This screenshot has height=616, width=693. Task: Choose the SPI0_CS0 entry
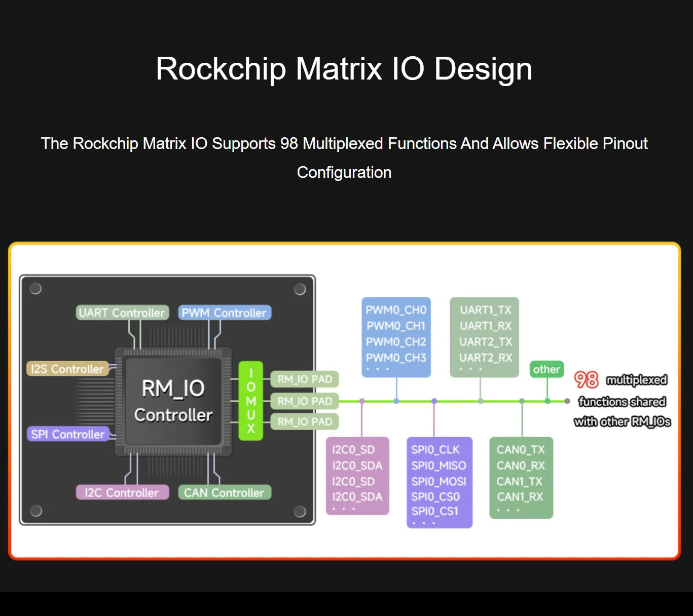(x=435, y=496)
